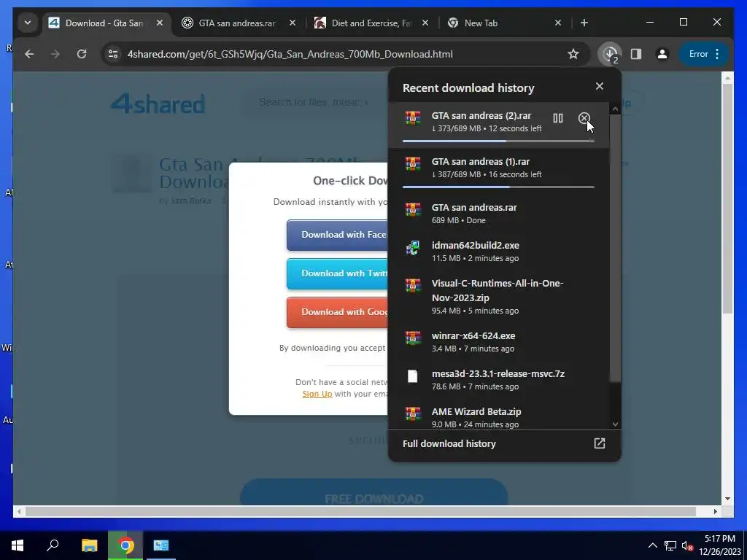Screen dimensions: 747x560
Task: Click the muted volume tray icon
Action: [x=687, y=545]
